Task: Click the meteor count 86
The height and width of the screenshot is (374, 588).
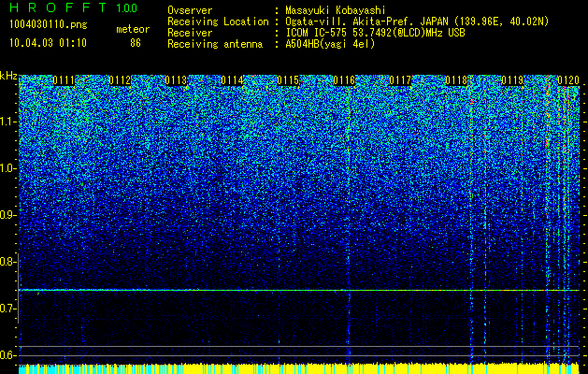Action: pos(136,43)
